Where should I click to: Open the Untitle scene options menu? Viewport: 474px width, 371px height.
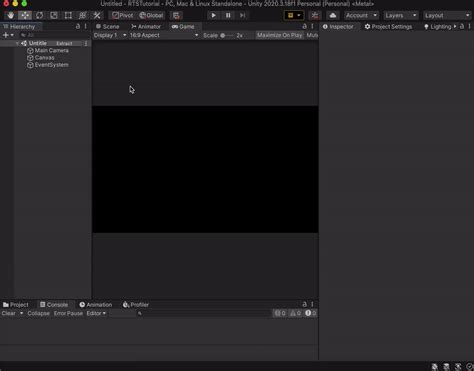(x=86, y=43)
